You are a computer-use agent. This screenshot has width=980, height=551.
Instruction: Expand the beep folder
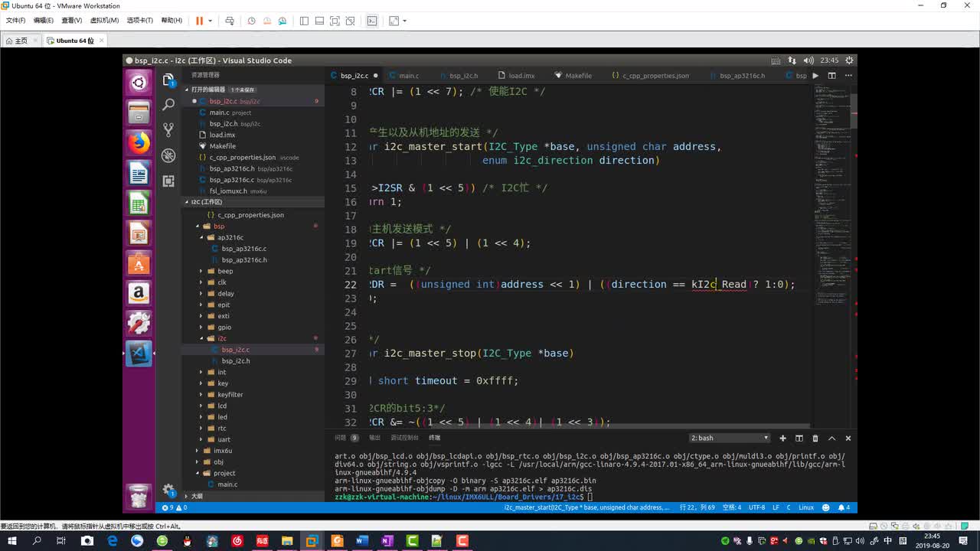tap(225, 271)
